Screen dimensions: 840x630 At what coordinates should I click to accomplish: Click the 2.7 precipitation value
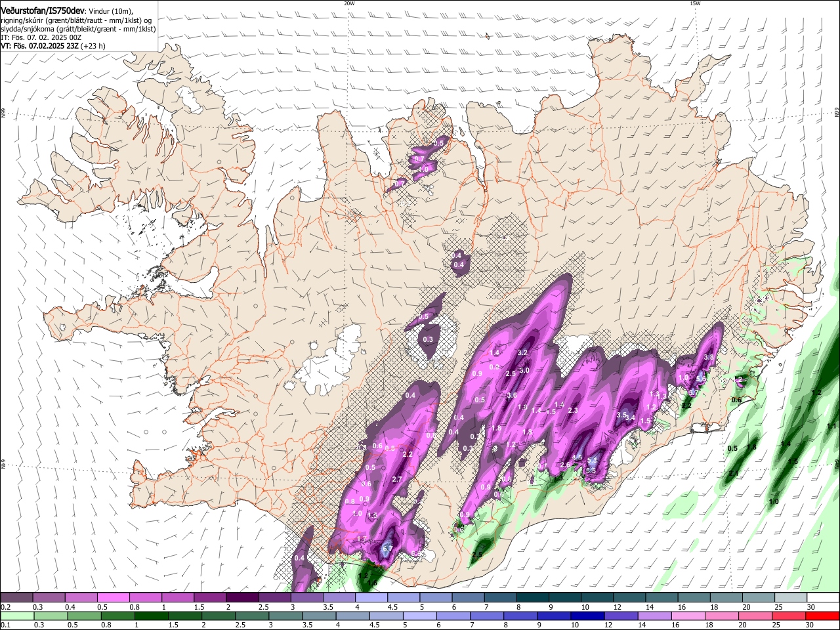pyautogui.click(x=397, y=479)
